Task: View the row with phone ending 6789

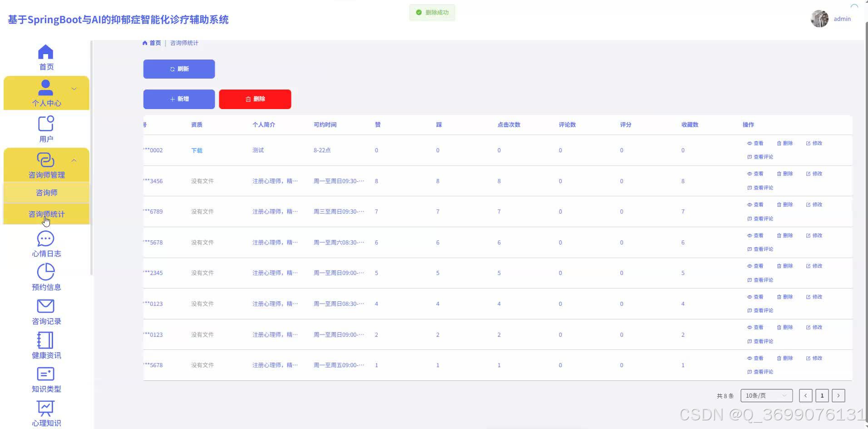Action: tap(755, 205)
